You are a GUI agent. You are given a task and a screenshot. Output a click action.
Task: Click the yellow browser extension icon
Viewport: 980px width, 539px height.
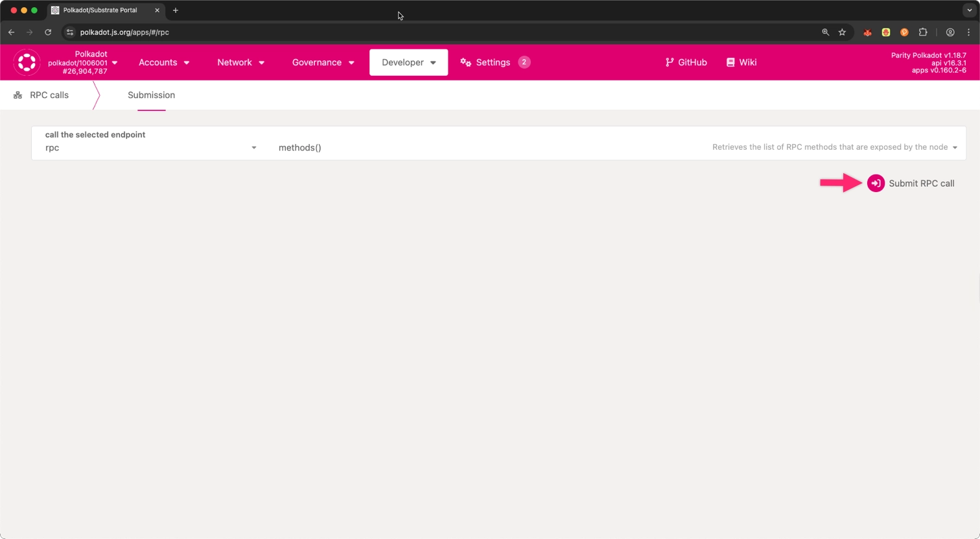(x=885, y=32)
